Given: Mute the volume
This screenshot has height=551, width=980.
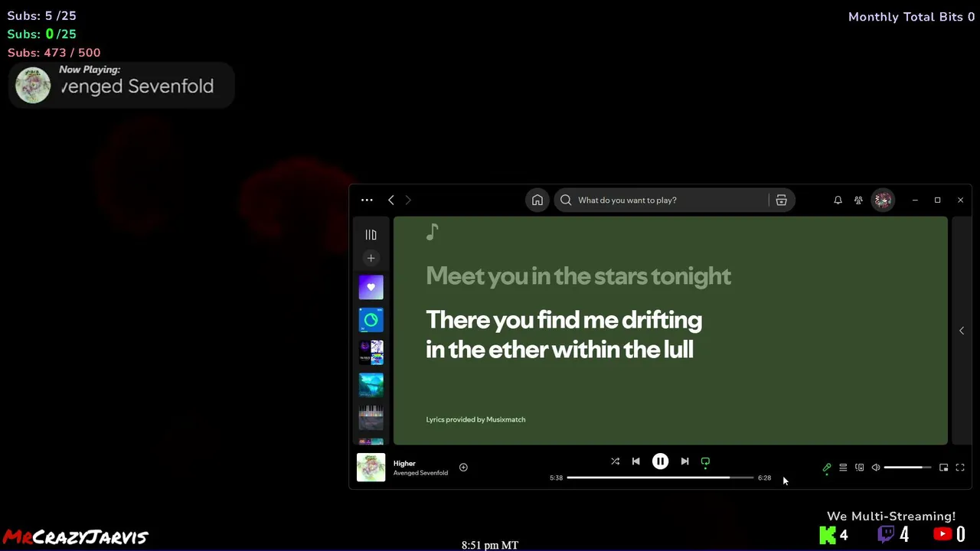Looking at the screenshot, I should point(876,468).
